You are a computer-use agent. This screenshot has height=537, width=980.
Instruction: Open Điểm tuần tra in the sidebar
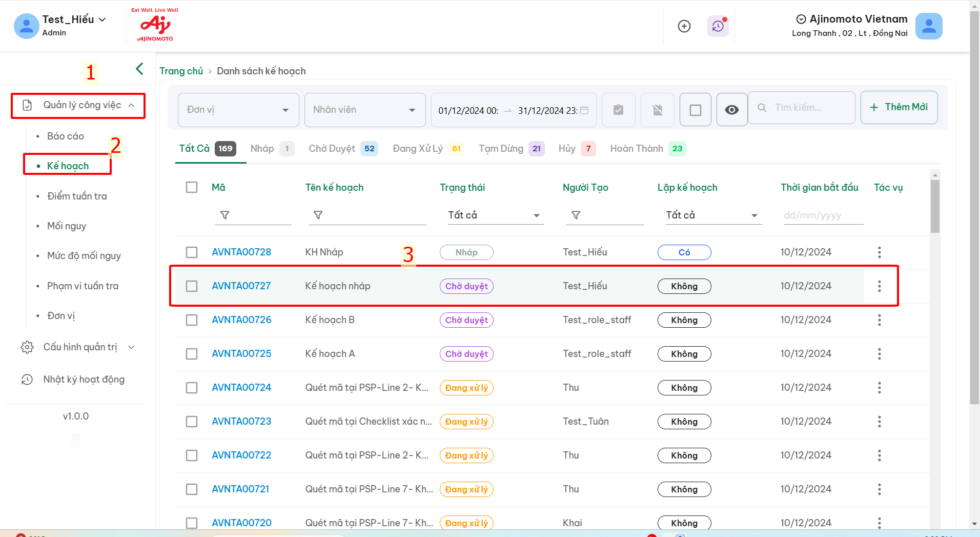click(77, 196)
